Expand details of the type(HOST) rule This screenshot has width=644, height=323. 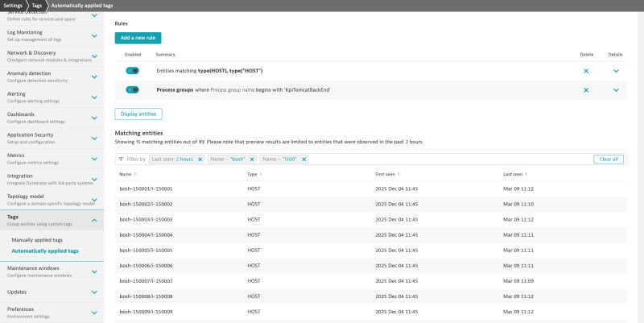616,71
